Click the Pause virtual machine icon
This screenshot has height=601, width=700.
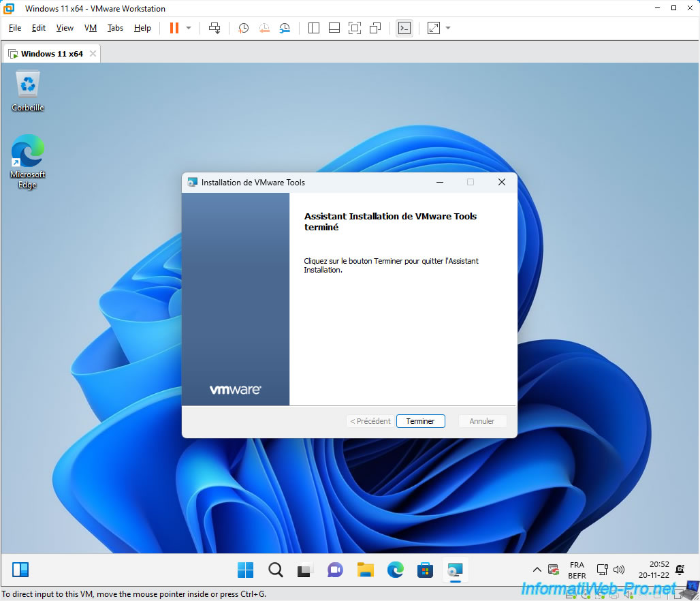(174, 28)
